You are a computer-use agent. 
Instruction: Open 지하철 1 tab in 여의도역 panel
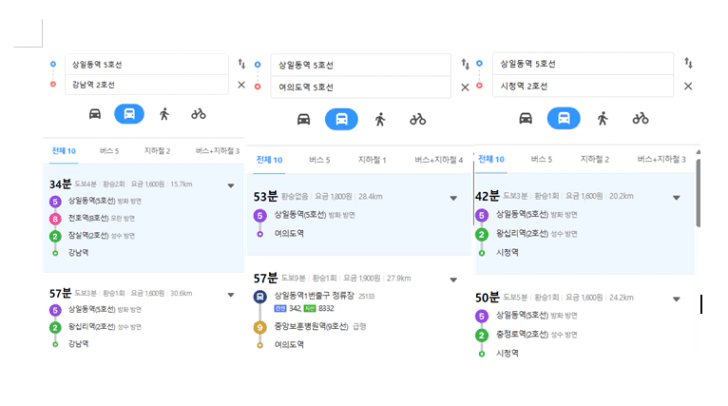(372, 160)
